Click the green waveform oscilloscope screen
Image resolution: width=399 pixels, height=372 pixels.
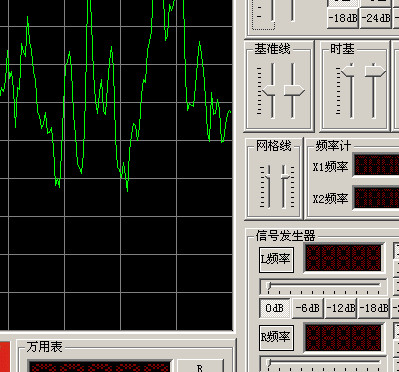[x=116, y=165]
